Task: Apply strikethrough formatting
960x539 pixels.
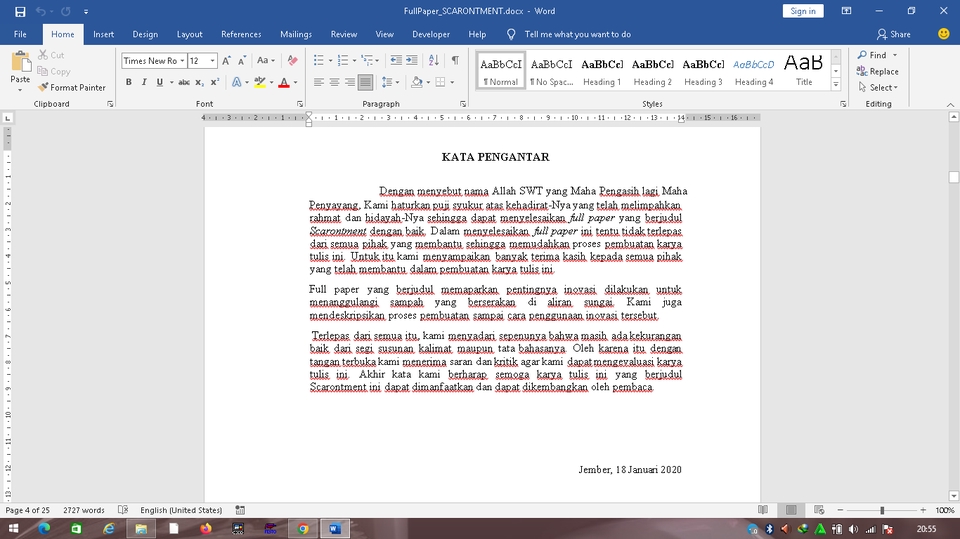Action: point(184,82)
